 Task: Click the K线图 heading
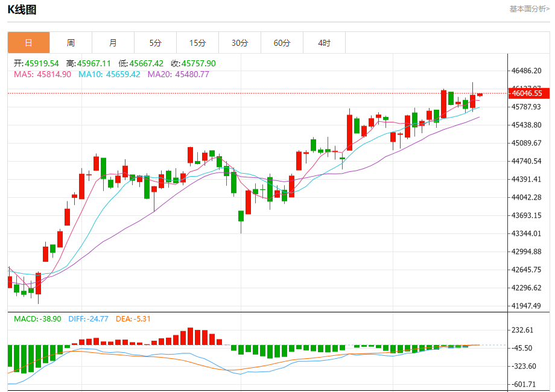pyautogui.click(x=22, y=10)
